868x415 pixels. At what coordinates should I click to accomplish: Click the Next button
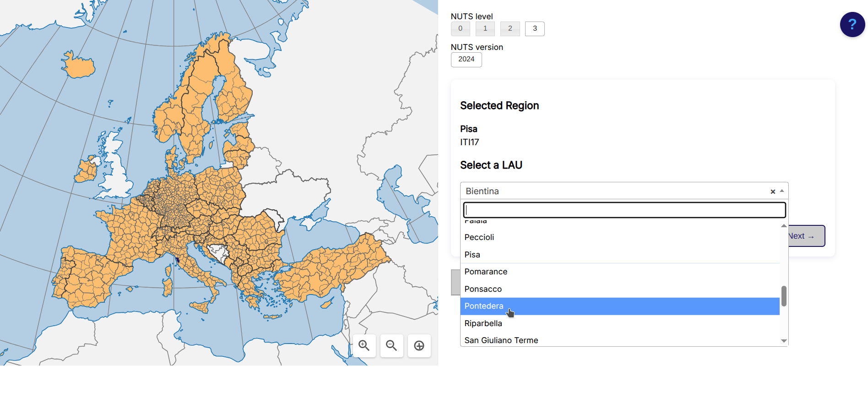click(806, 236)
